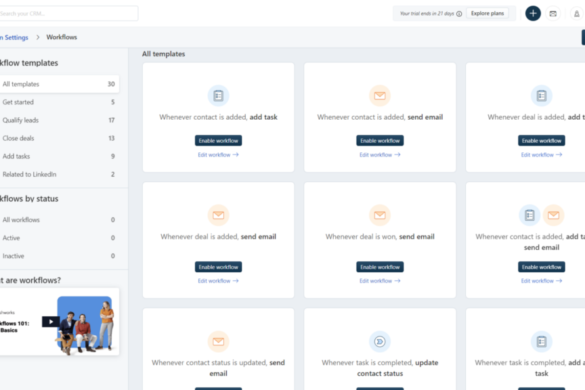Select Close deals template category
The image size is (585, 390).
click(59, 138)
